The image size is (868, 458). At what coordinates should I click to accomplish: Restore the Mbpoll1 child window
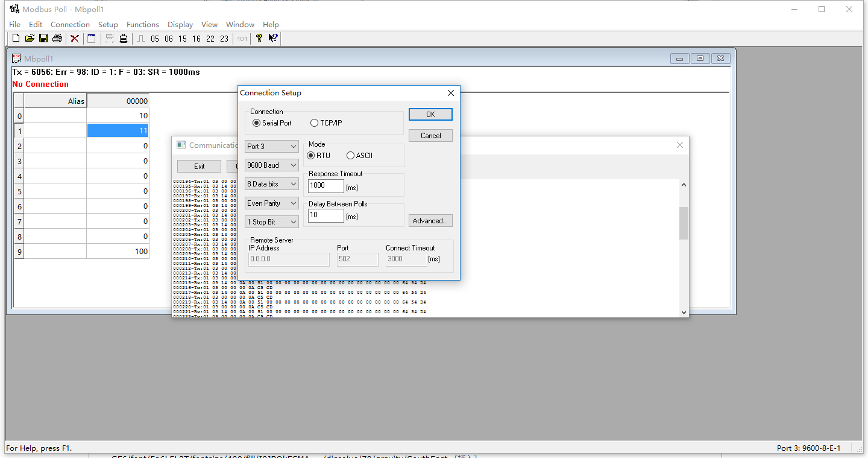pyautogui.click(x=700, y=59)
